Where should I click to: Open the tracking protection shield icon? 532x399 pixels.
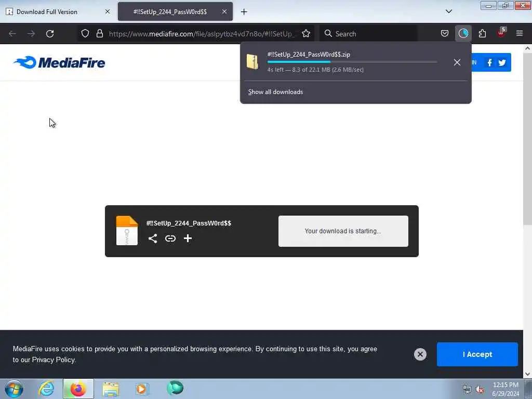[85, 33]
